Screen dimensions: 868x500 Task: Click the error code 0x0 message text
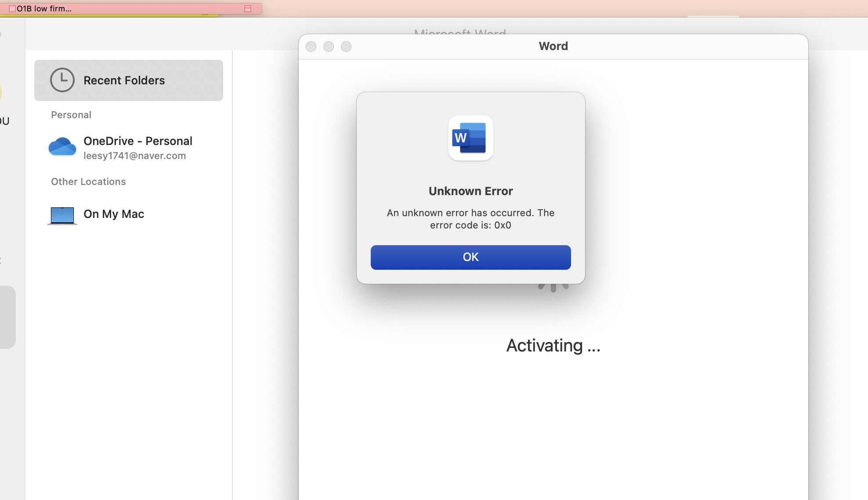point(470,219)
